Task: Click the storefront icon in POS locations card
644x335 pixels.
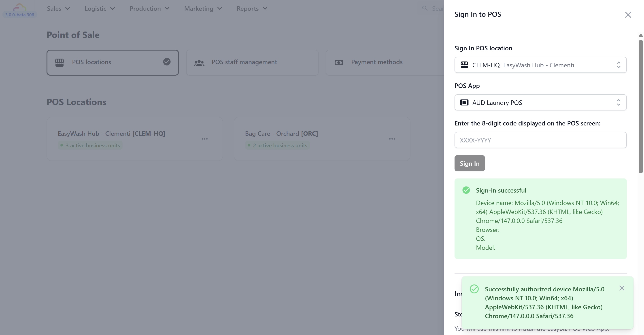Action: coord(60,62)
